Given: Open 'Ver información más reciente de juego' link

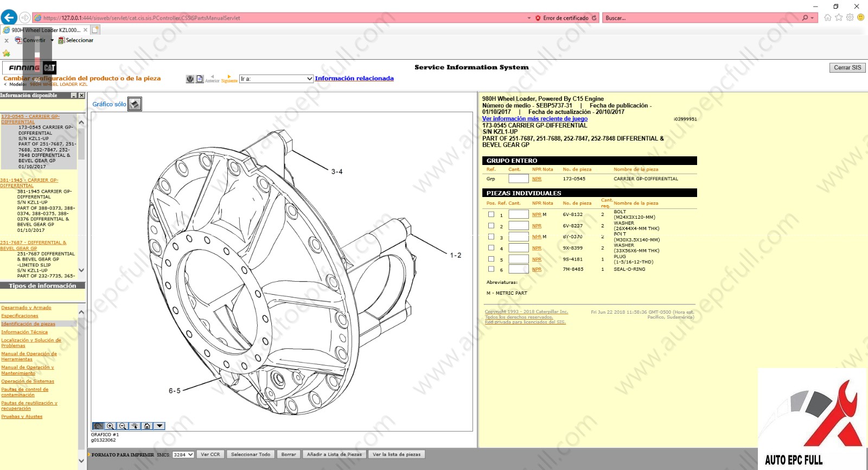Looking at the screenshot, I should (x=535, y=118).
